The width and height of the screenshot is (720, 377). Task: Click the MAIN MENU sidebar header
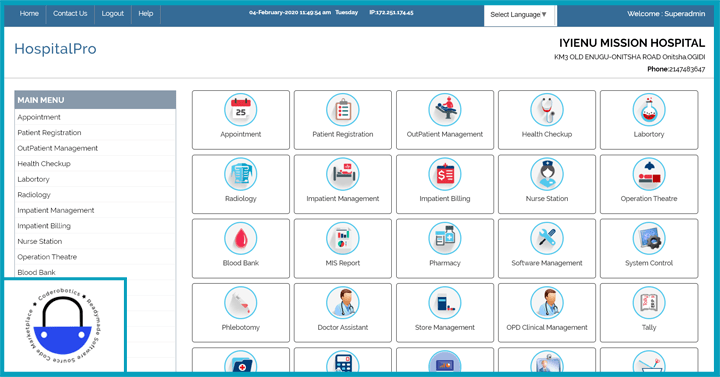coord(95,100)
